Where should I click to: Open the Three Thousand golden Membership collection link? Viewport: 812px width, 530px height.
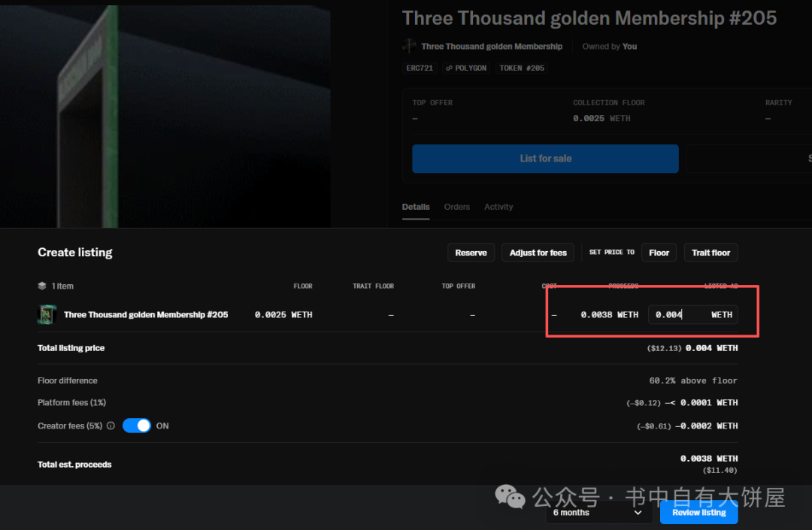492,47
